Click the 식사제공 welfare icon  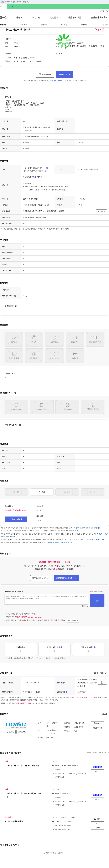click(x=75, y=355)
